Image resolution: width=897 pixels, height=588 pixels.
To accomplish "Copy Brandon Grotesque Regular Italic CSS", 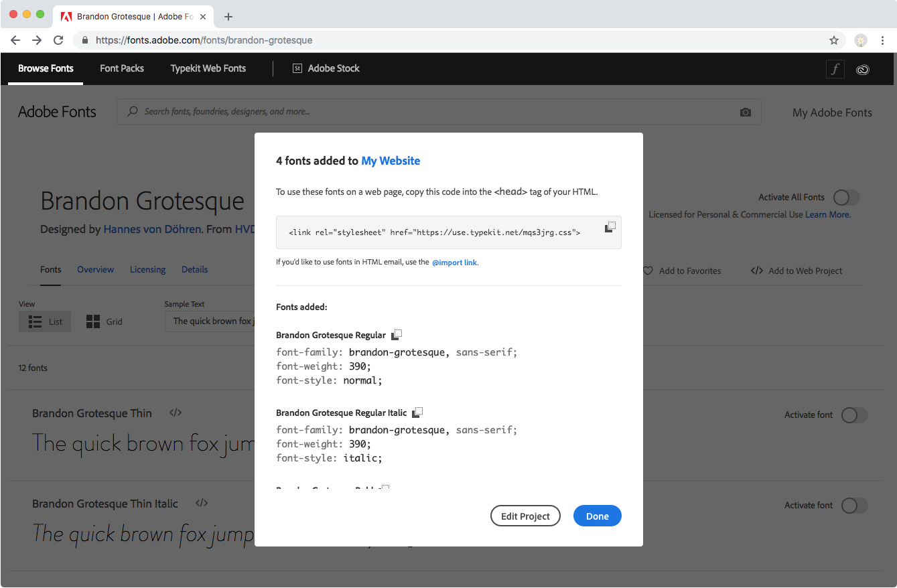I will 417,412.
